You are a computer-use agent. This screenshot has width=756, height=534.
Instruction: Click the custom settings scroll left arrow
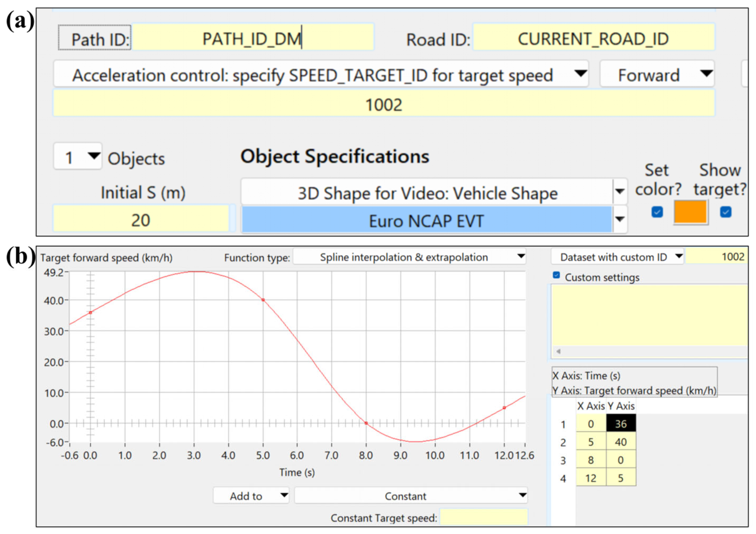559,351
